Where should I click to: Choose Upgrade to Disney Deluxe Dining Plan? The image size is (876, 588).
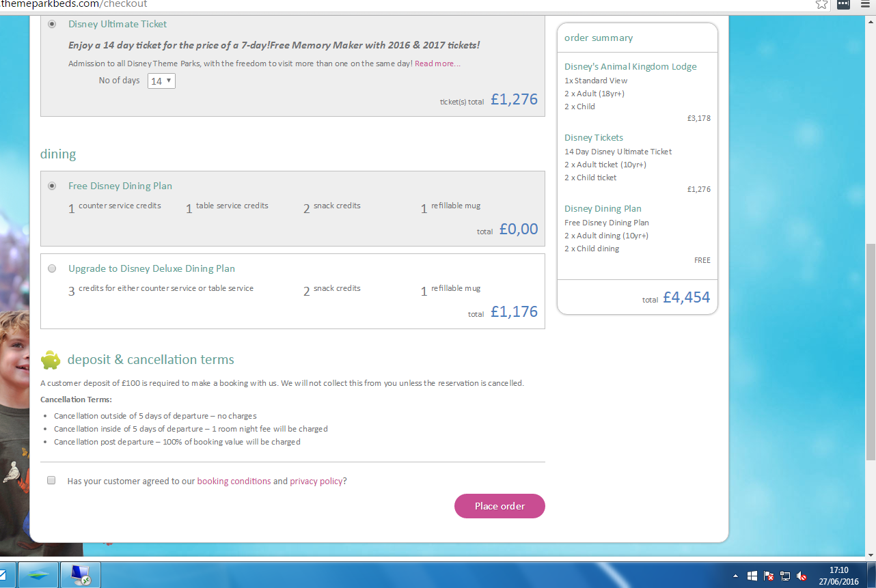52,268
